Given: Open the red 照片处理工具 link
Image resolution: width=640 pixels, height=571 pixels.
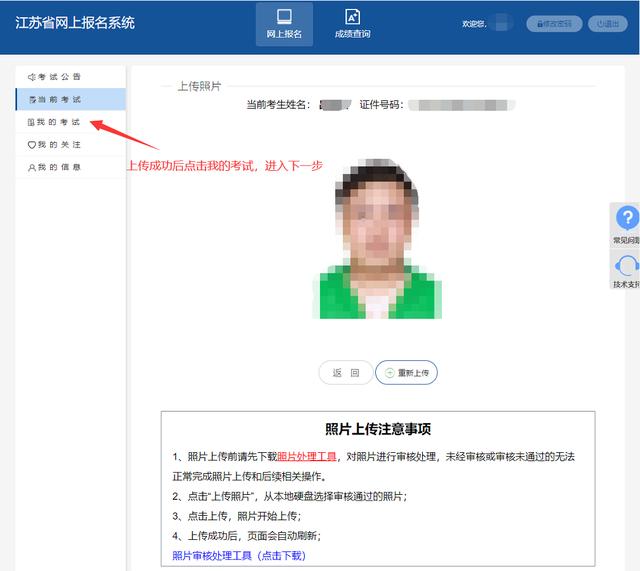Looking at the screenshot, I should pos(307,456).
